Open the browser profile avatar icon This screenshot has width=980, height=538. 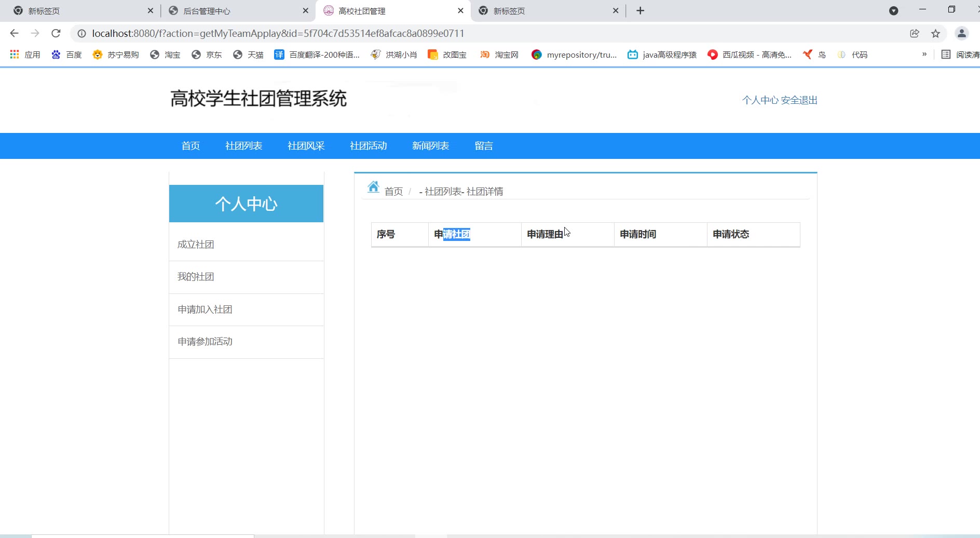tap(961, 33)
